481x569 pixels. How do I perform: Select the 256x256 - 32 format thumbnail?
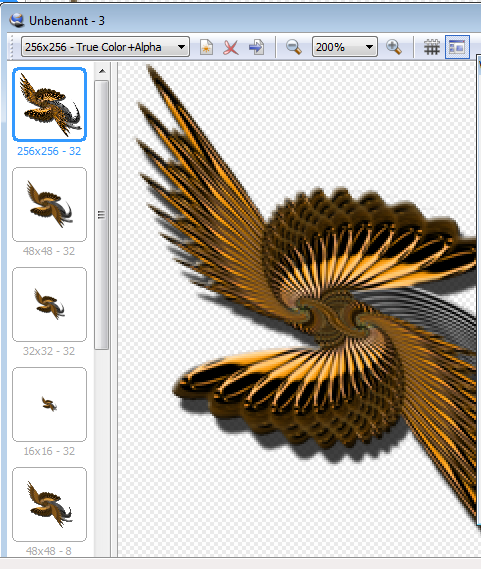coord(49,104)
